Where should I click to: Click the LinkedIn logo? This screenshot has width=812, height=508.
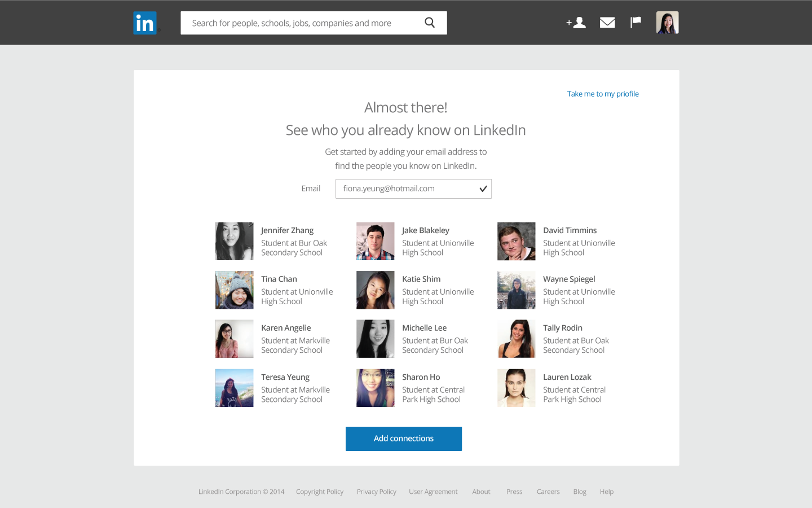pyautogui.click(x=145, y=23)
